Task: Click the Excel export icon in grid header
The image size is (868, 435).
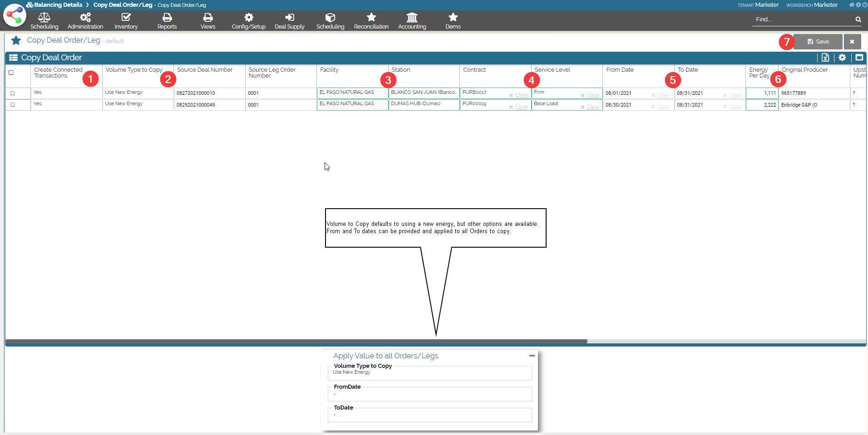Action: tap(825, 58)
